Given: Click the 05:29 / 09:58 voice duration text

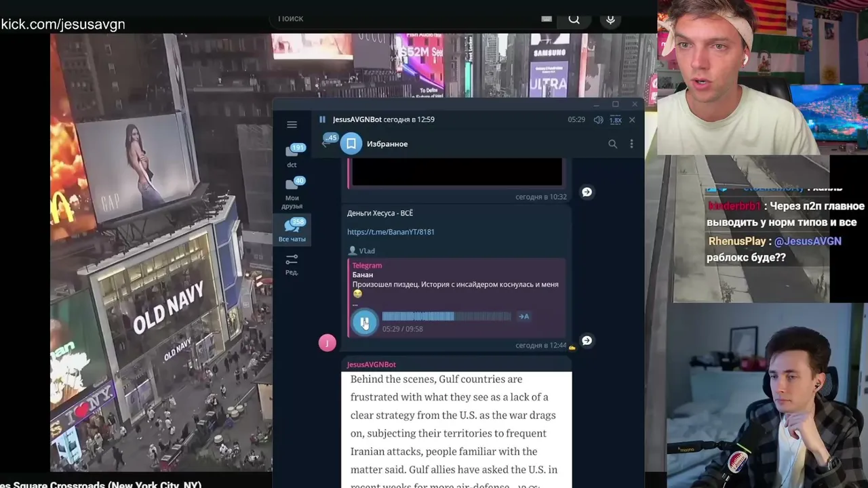Looking at the screenshot, I should [x=402, y=329].
